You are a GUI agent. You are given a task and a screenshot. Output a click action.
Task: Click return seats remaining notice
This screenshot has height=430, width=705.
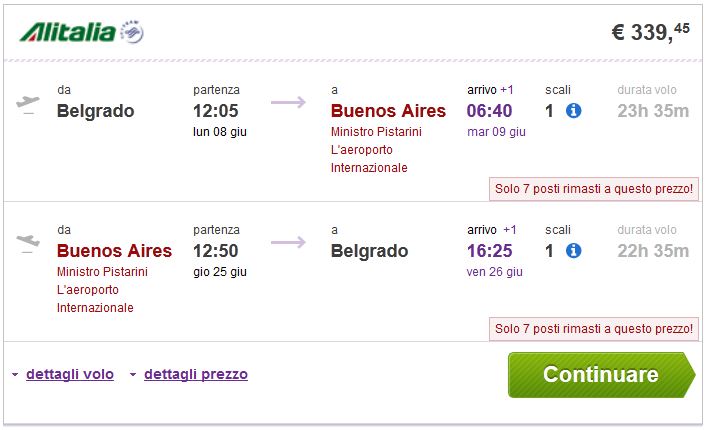[594, 328]
